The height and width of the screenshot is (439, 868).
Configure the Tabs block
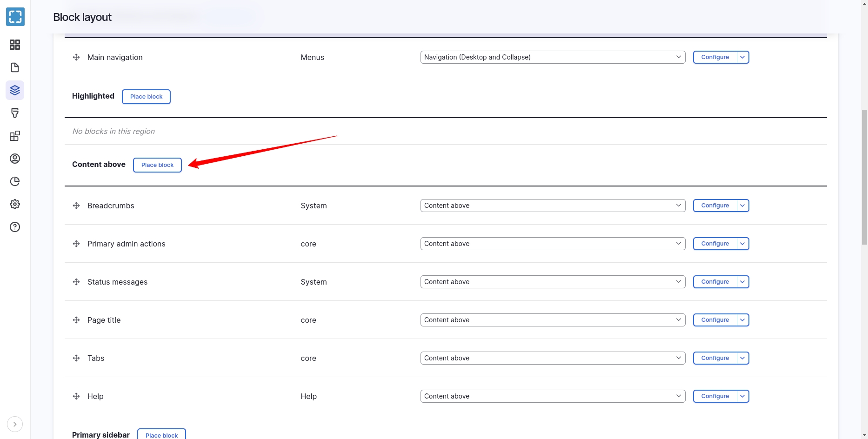[715, 358]
